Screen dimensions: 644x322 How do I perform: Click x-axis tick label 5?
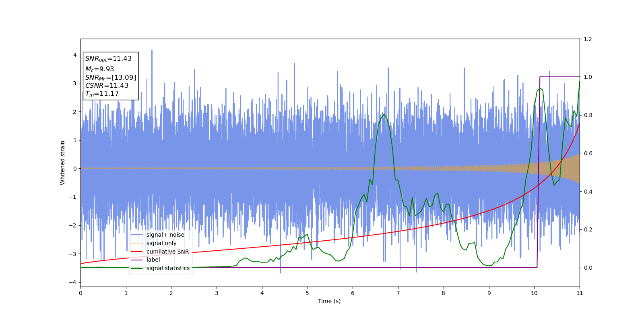tap(308, 293)
